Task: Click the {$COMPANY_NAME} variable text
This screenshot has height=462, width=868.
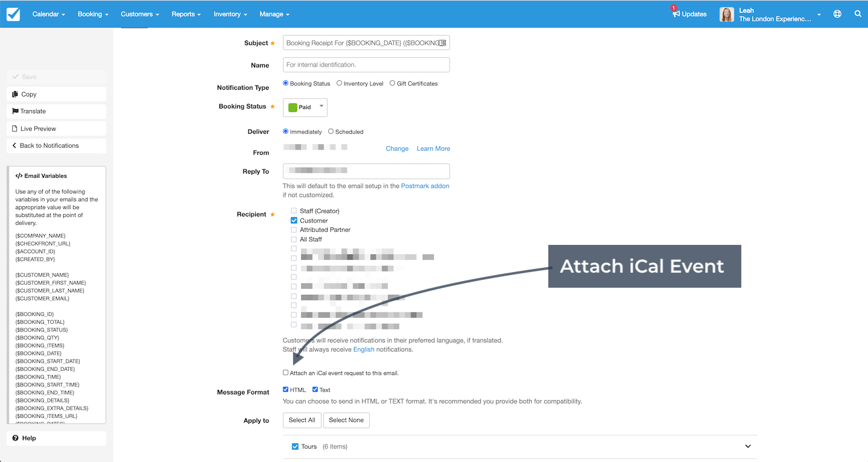Action: coord(40,236)
